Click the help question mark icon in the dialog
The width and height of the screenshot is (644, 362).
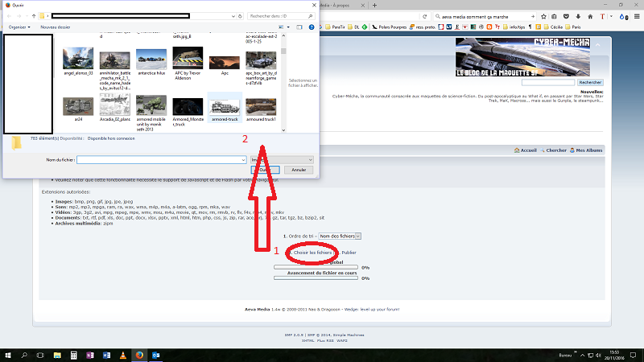tap(312, 27)
